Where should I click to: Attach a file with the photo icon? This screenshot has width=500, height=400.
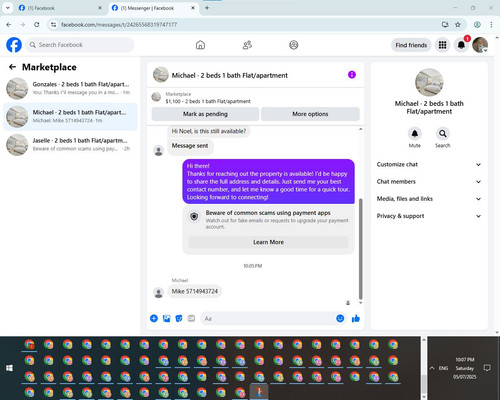coord(166,318)
